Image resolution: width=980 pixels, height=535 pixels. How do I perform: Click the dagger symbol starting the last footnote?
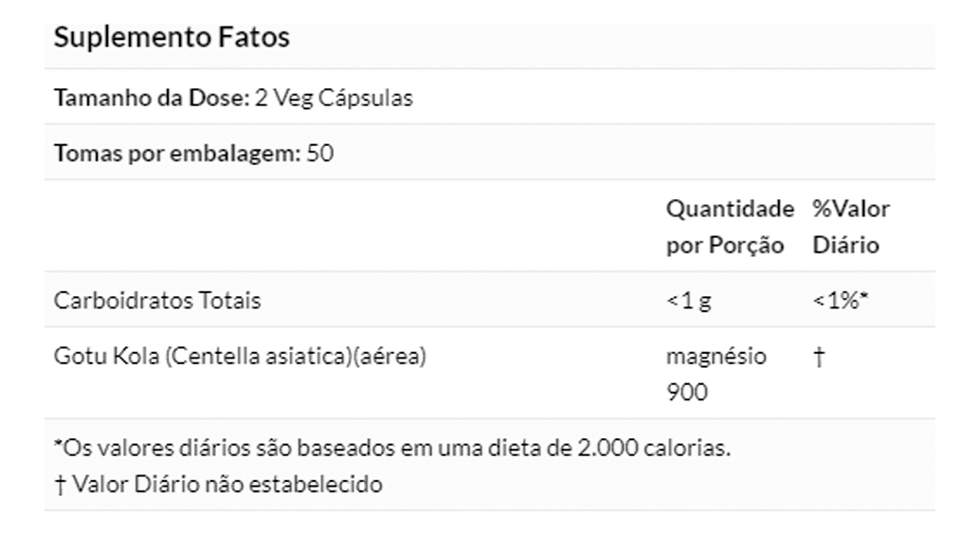[58, 484]
